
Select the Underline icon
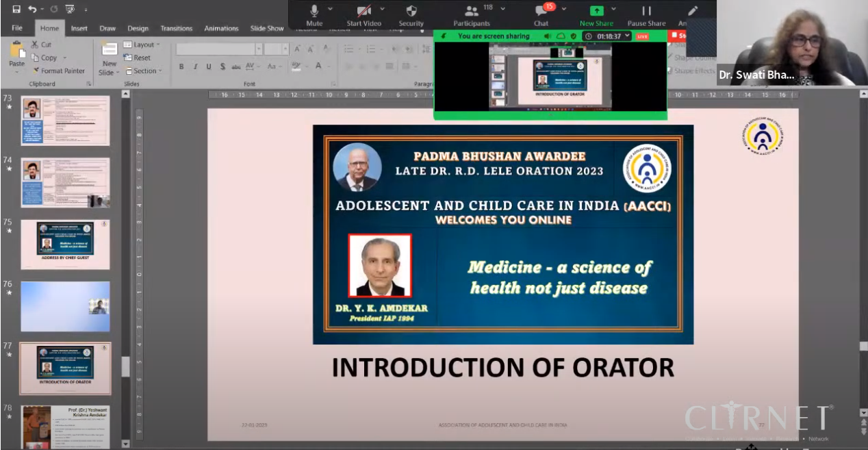pos(209,66)
